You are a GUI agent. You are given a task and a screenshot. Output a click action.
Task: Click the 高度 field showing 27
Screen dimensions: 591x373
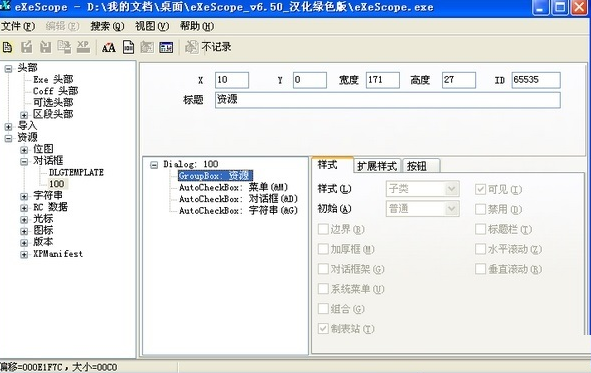tap(459, 80)
